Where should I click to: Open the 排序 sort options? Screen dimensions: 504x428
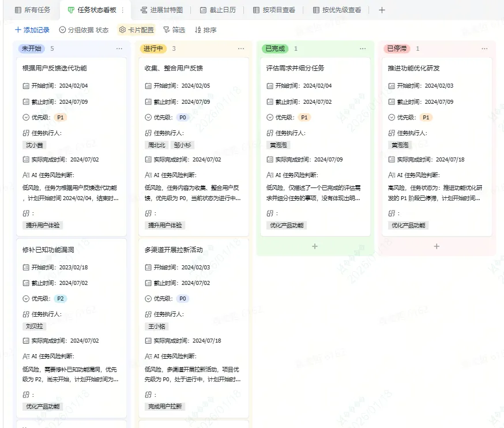[206, 30]
